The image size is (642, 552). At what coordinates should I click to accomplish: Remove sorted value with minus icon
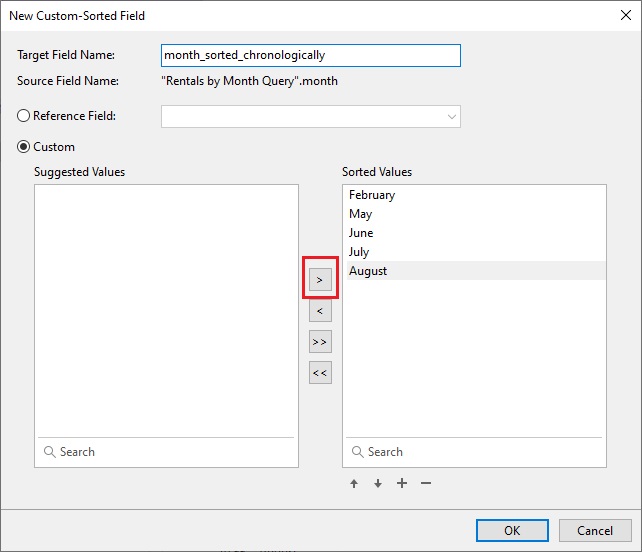(426, 483)
